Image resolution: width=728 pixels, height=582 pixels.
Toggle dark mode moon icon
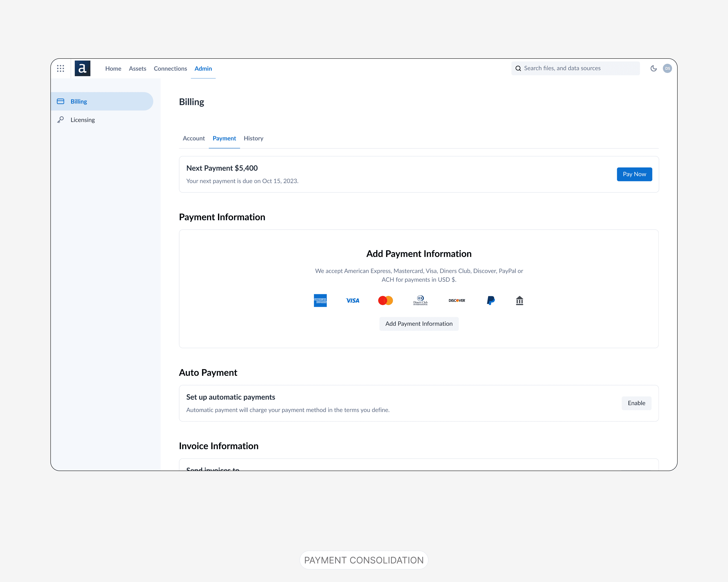[x=653, y=69]
